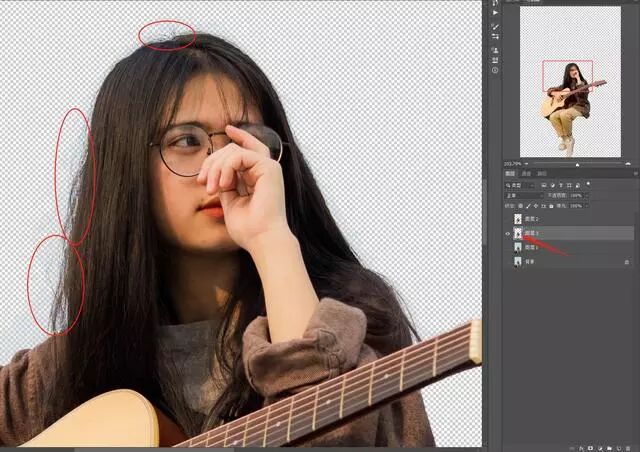Image resolution: width=640 pixels, height=452 pixels.
Task: Click the add layer style fx icon
Action: 581,448
